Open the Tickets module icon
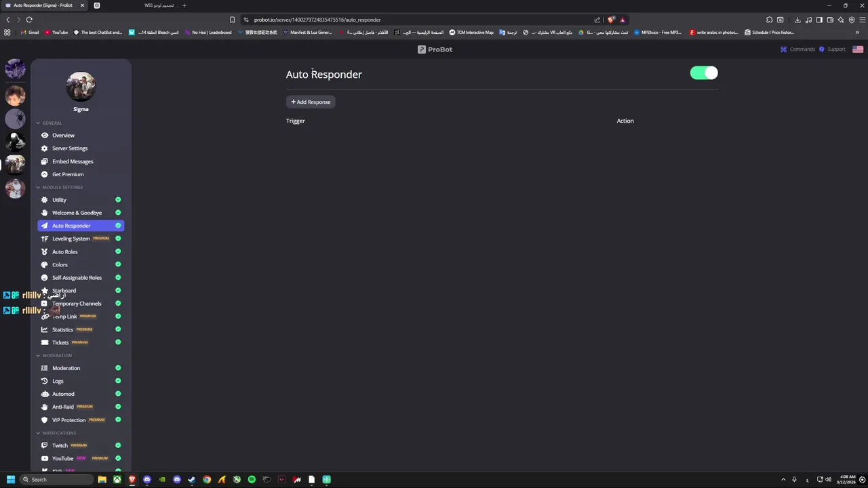The image size is (868, 488). [45, 342]
